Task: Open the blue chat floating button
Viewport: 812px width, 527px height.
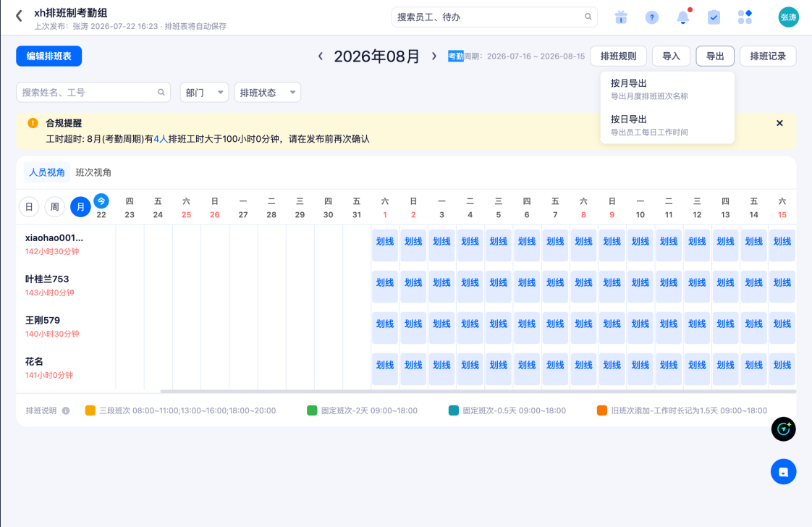Action: [x=784, y=471]
